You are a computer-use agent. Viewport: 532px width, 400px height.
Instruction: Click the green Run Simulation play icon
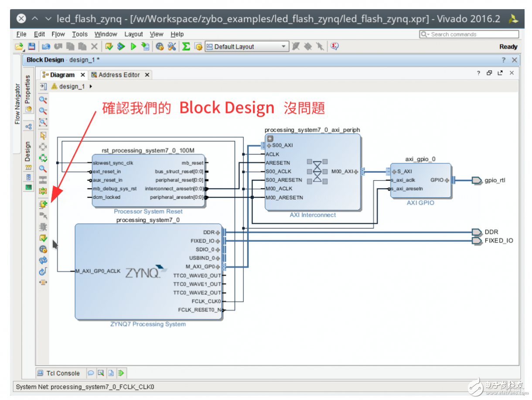(134, 46)
